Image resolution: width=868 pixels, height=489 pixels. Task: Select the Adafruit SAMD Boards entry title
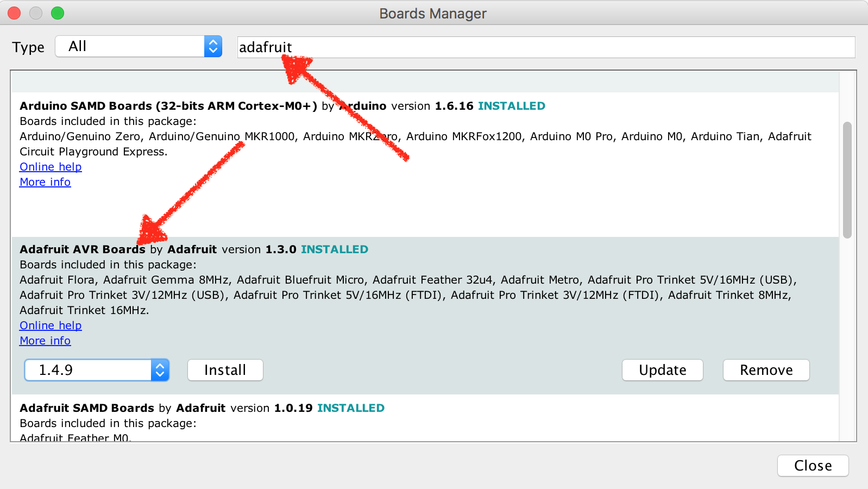coord(87,408)
